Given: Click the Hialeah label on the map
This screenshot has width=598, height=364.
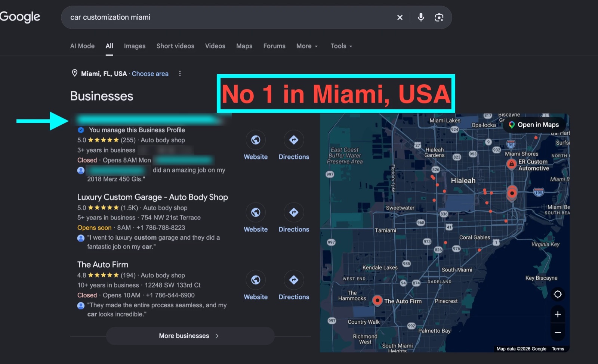Looking at the screenshot, I should point(463,180).
